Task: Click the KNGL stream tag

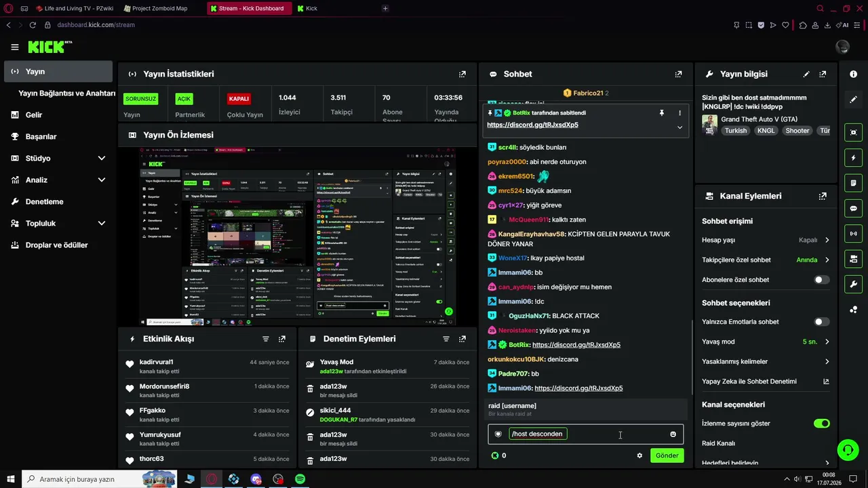Action: (766, 131)
